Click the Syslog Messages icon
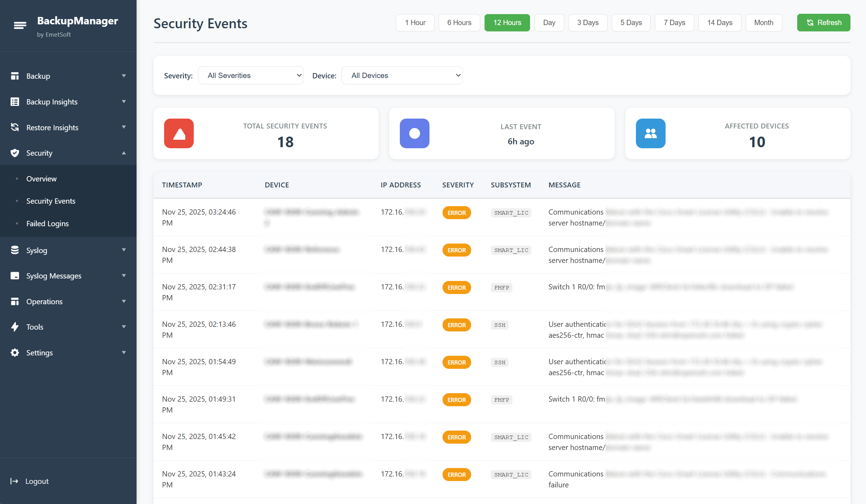 coord(15,276)
